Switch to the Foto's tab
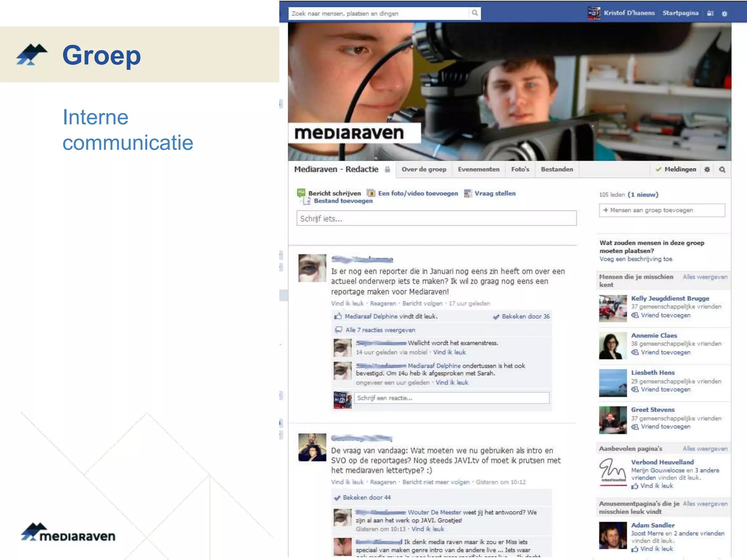The image size is (747, 560). coord(520,169)
